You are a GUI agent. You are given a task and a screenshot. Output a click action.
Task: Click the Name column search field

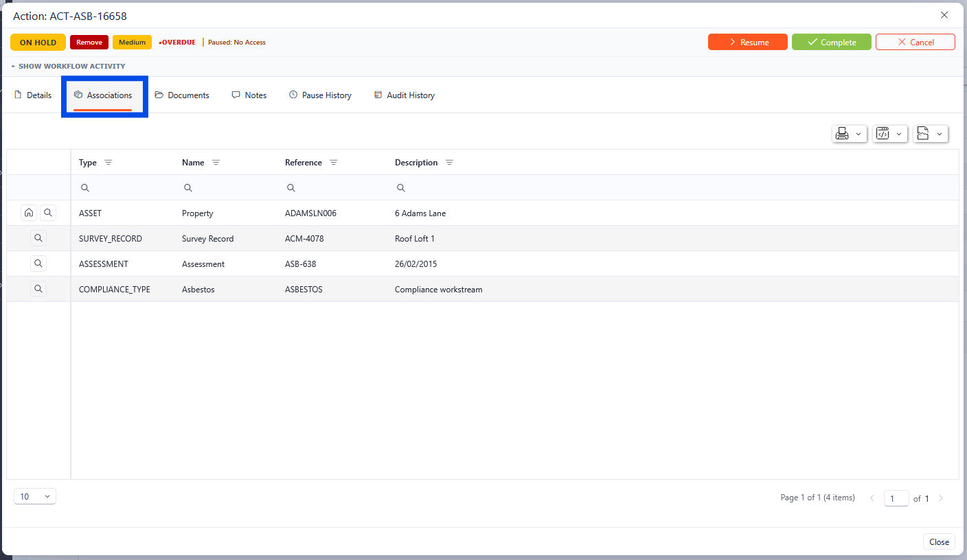[227, 188]
